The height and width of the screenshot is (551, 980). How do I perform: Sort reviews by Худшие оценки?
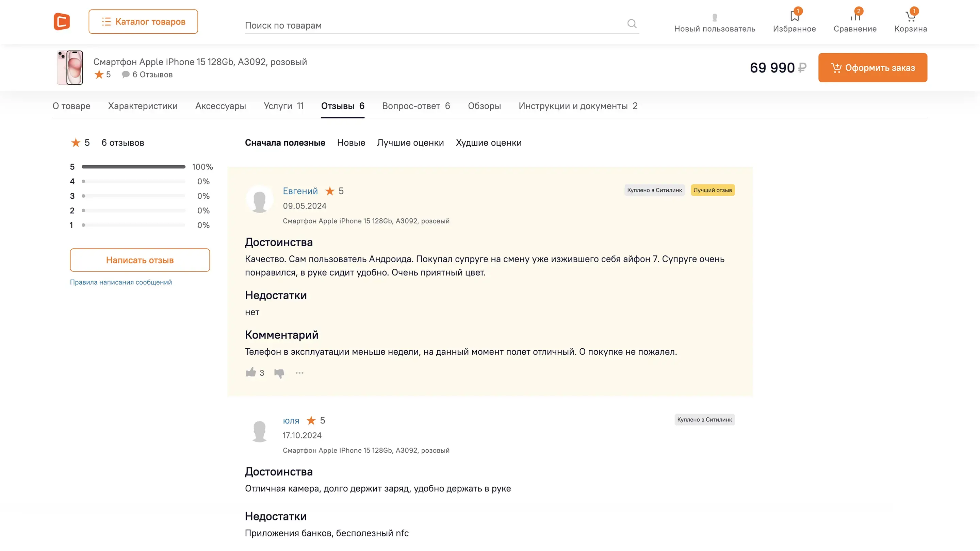(x=489, y=143)
